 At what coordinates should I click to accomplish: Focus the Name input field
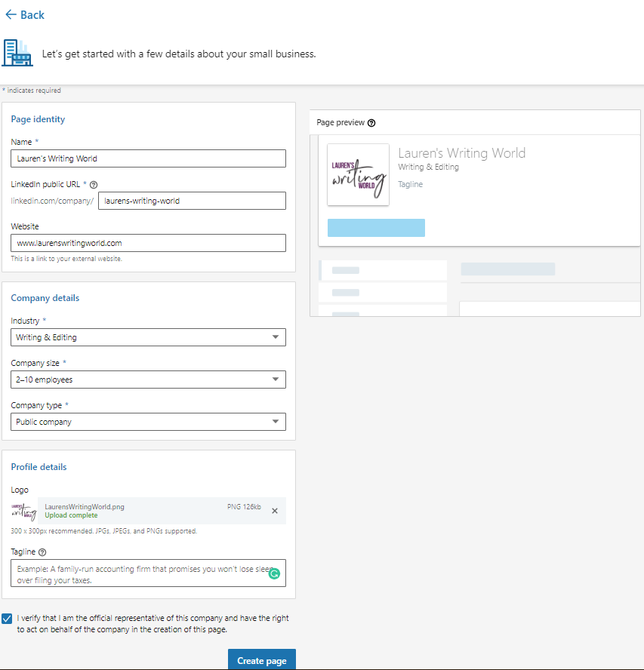coord(149,158)
